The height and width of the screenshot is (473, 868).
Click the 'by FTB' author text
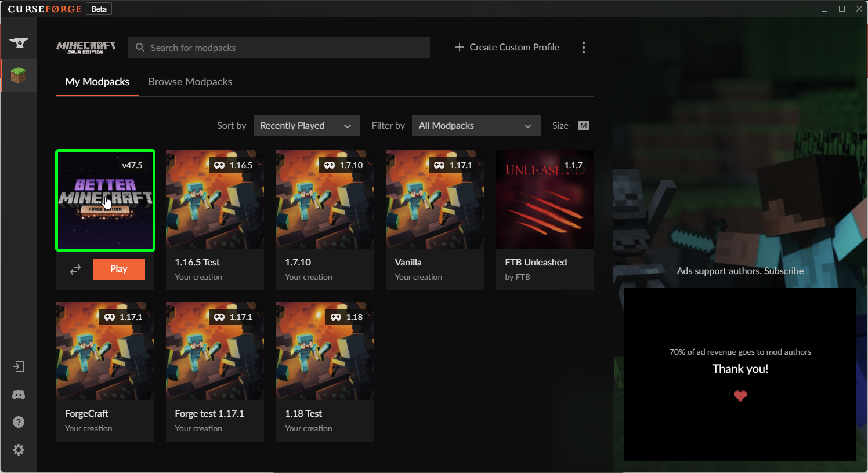click(x=518, y=277)
